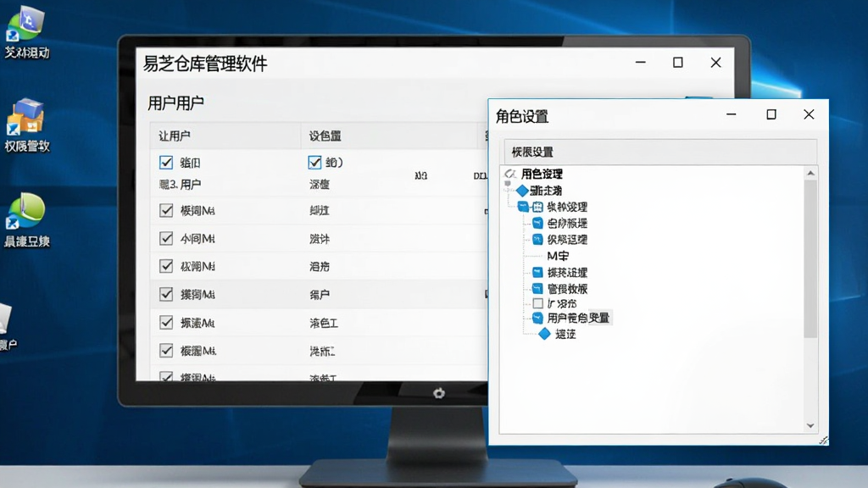Click the resize grip of the 角色设置 window

(x=824, y=440)
